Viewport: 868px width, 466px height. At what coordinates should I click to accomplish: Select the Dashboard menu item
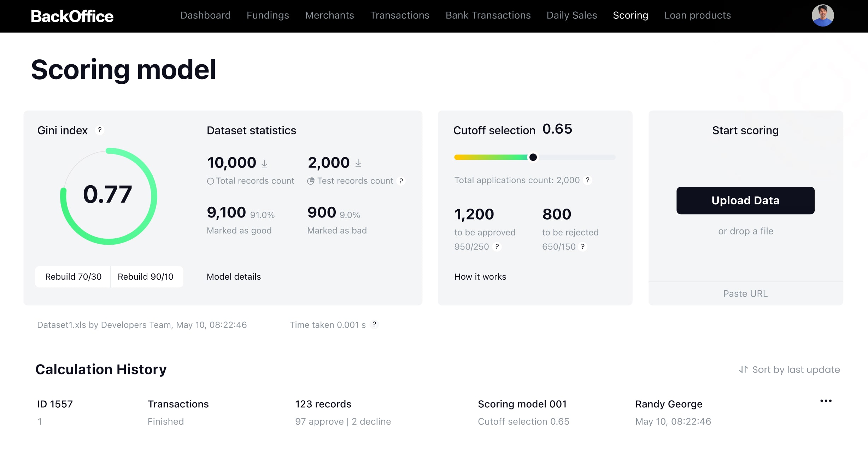tap(205, 16)
